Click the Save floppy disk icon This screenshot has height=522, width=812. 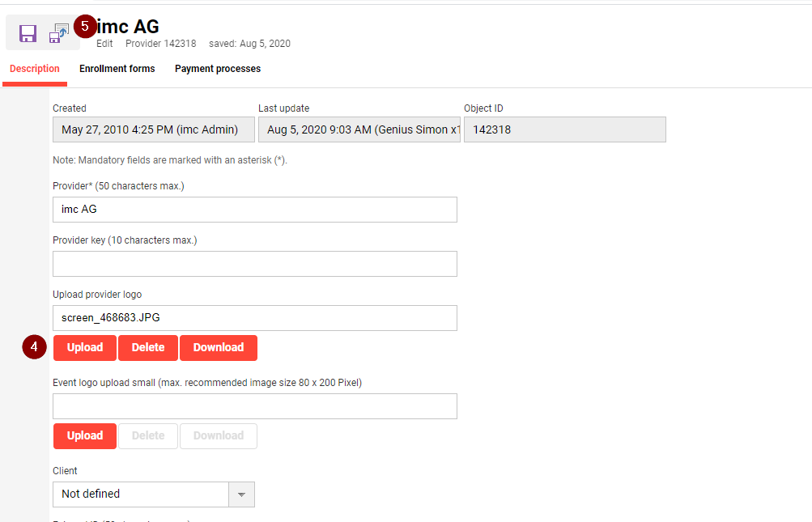(x=28, y=33)
